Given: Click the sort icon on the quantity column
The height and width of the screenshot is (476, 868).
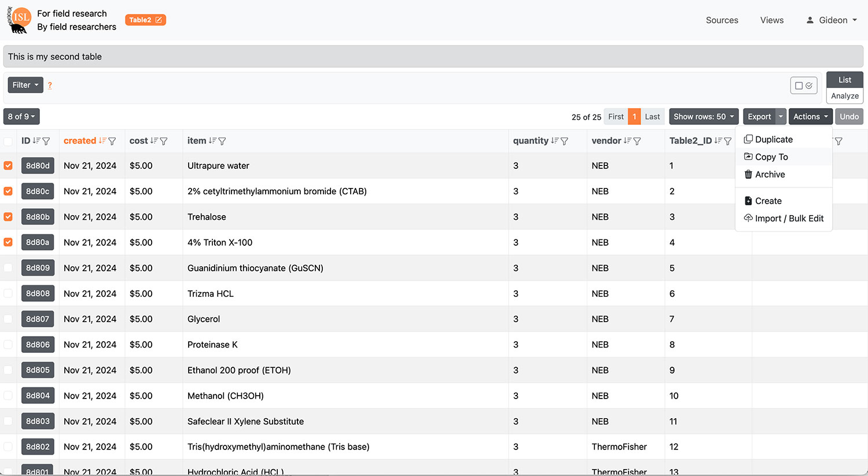Looking at the screenshot, I should tap(554, 141).
